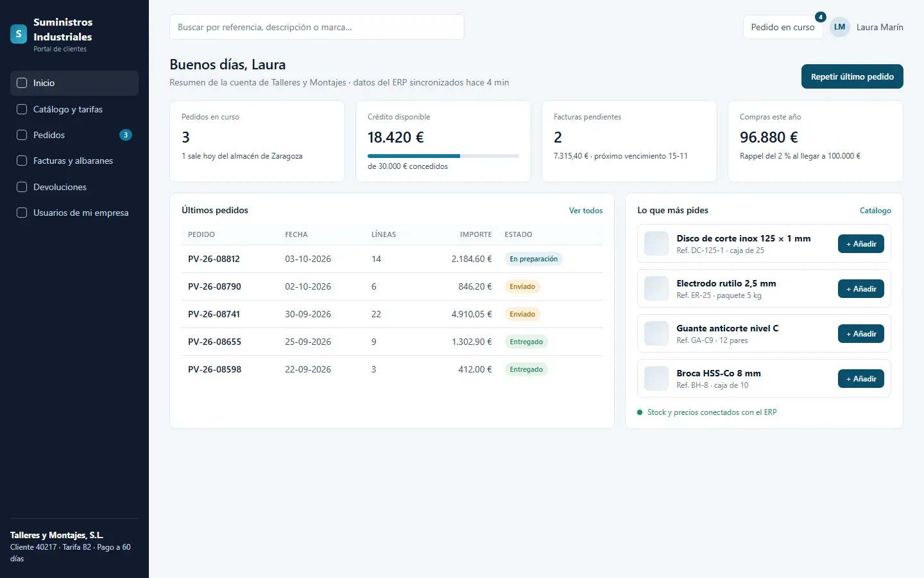Viewport: 924px width, 578px height.
Task: Click the Facturas pendientes card
Action: (629, 141)
